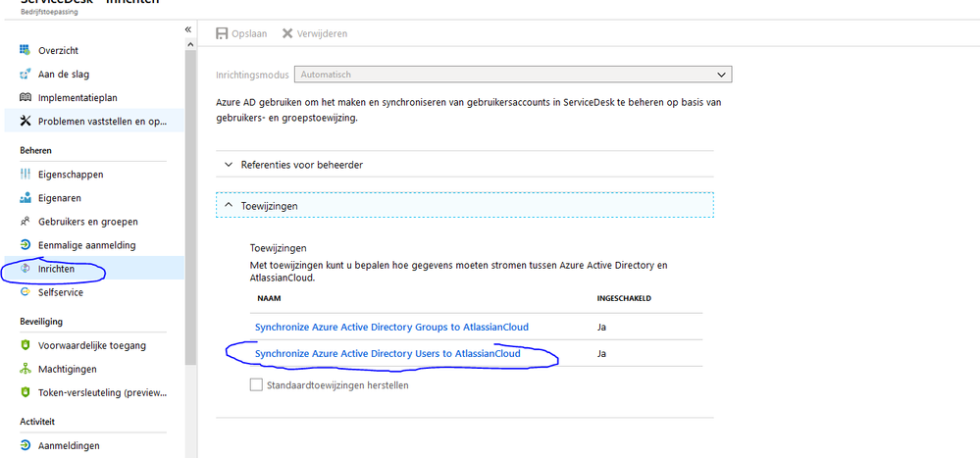
Task: Click the Aan de slag icon
Action: tap(25, 74)
